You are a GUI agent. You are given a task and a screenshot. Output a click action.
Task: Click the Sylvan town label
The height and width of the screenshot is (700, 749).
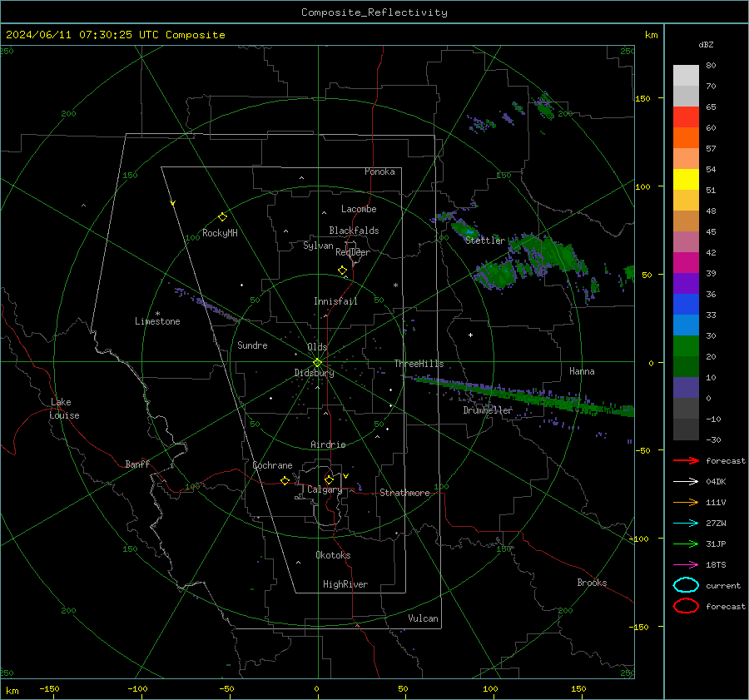click(x=318, y=246)
